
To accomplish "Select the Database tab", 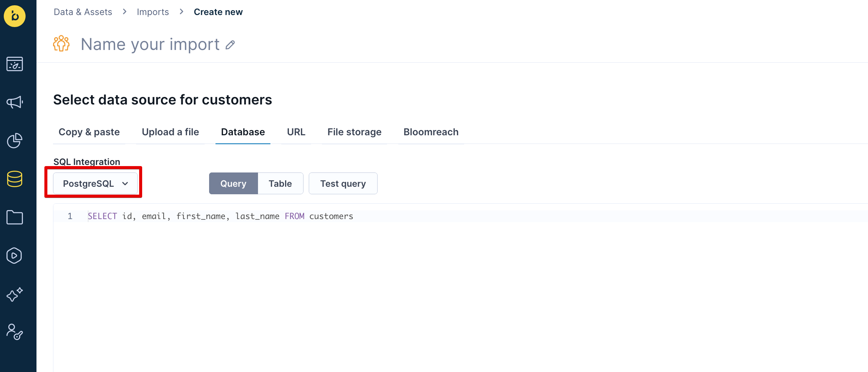I will click(243, 132).
